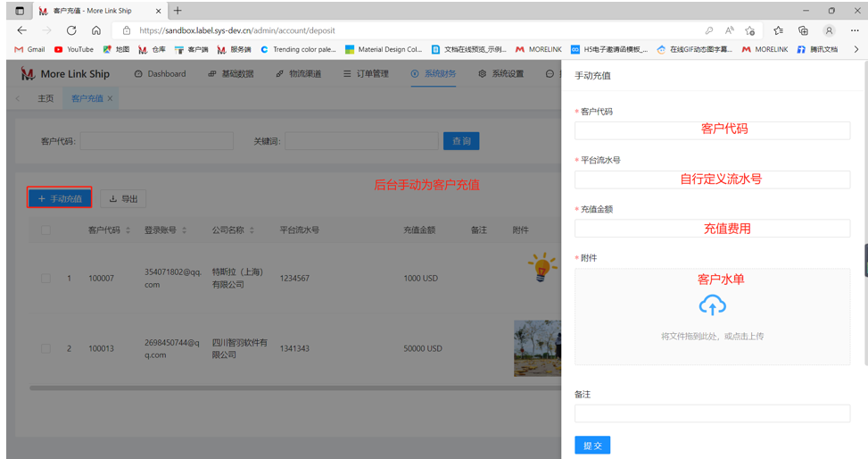868x459 pixels.
Task: Open the browser home page icon
Action: pos(96,30)
